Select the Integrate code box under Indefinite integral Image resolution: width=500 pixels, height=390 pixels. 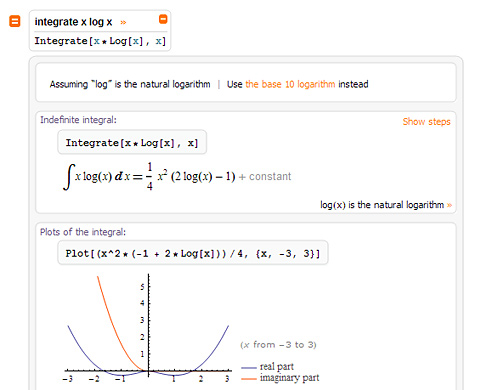pyautogui.click(x=132, y=143)
